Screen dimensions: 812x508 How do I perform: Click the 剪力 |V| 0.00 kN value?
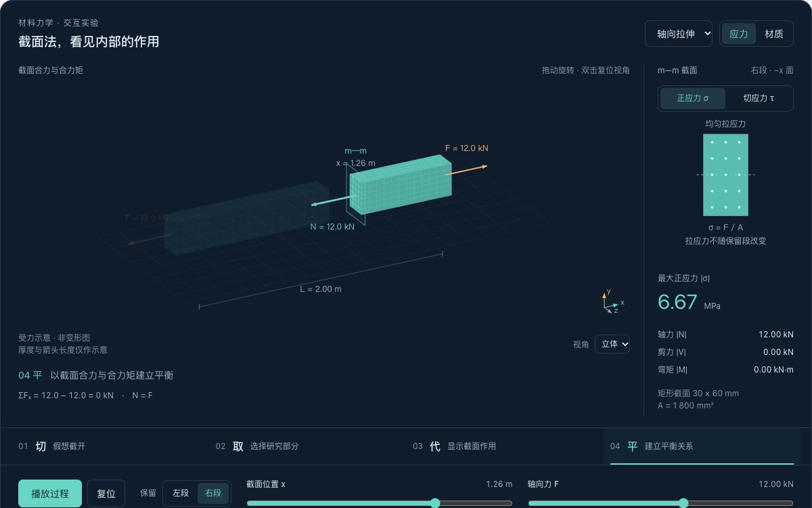778,352
